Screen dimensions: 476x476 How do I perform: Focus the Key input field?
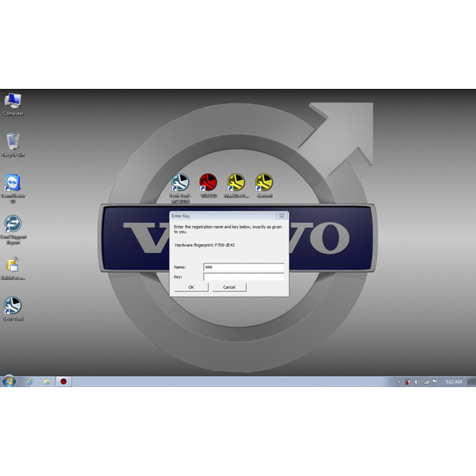(243, 277)
